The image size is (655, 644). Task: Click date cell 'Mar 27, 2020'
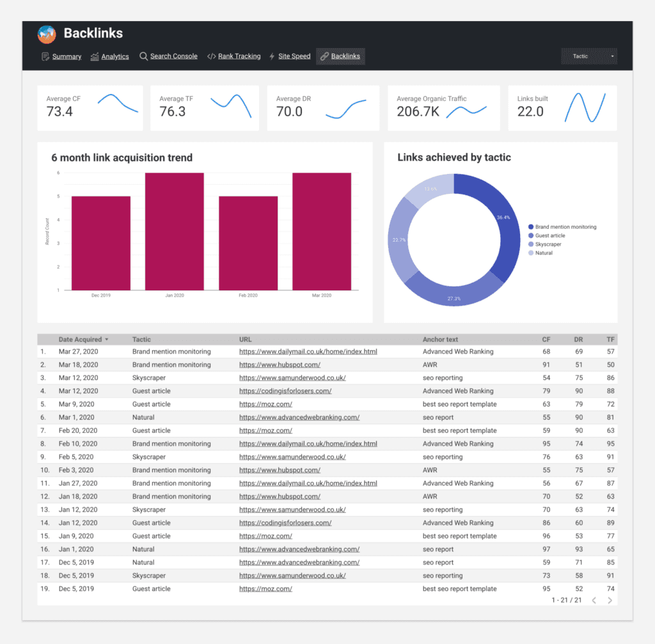[79, 352]
